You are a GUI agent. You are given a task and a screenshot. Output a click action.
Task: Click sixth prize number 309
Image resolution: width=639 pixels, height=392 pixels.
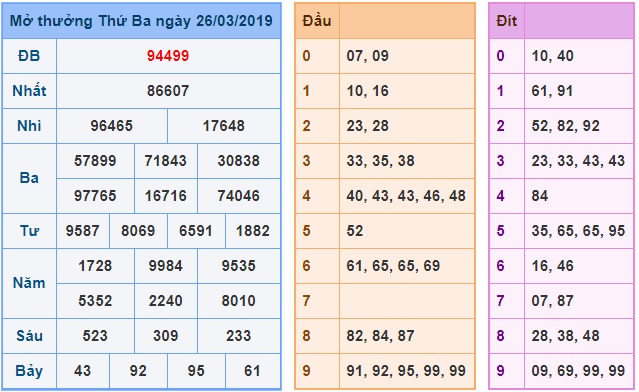click(x=166, y=336)
